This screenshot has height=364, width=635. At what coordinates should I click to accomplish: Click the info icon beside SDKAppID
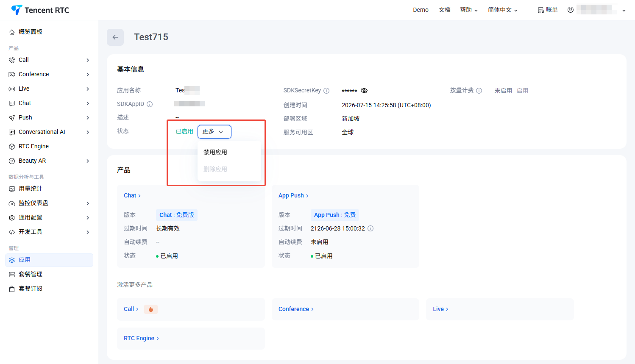tap(150, 104)
